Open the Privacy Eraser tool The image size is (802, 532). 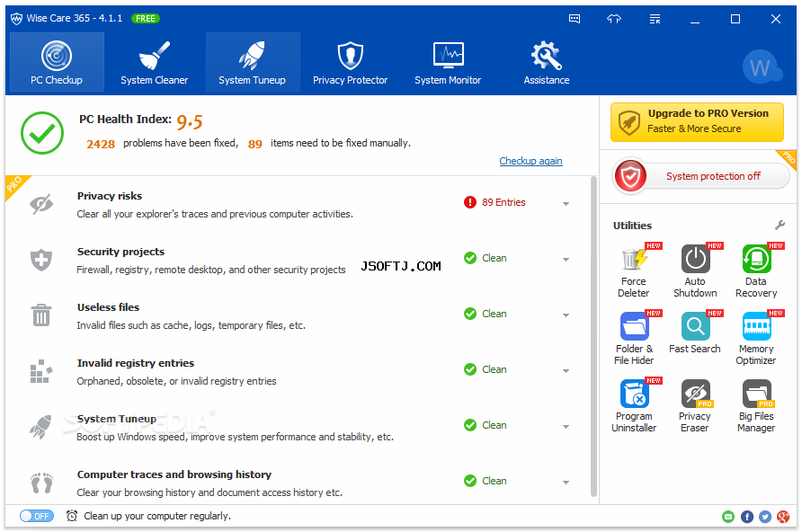coord(695,406)
